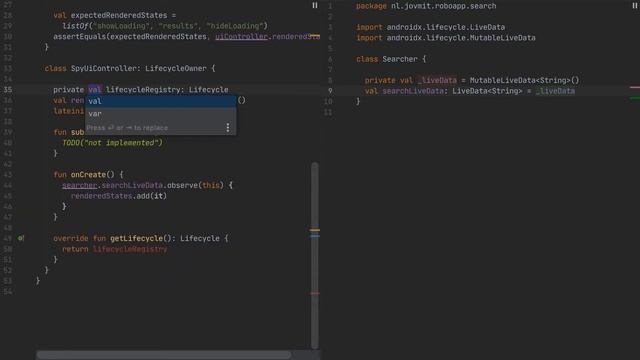Jump to the yellow warning stripe mark in left editor
Screen dimensions: 640x360
[x=315, y=230]
